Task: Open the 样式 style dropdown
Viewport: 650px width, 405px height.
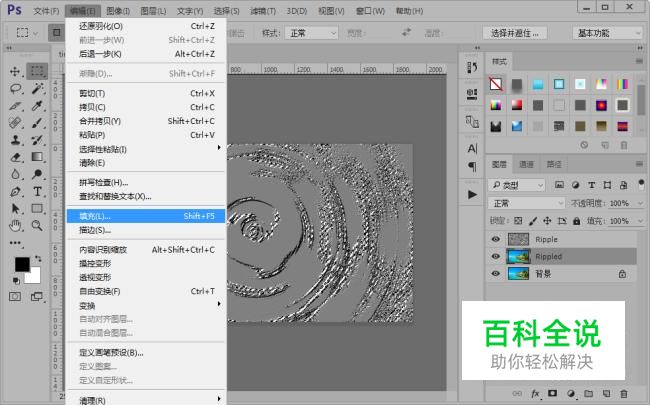Action: [311, 33]
